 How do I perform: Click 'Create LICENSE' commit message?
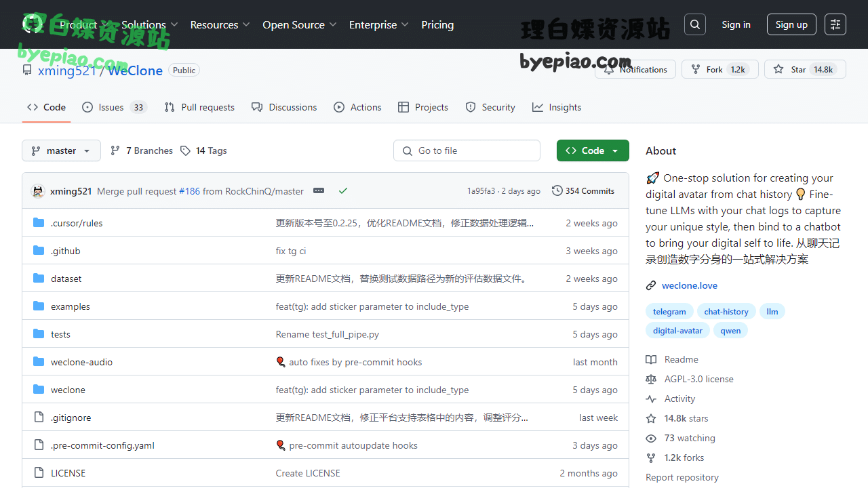click(x=308, y=473)
